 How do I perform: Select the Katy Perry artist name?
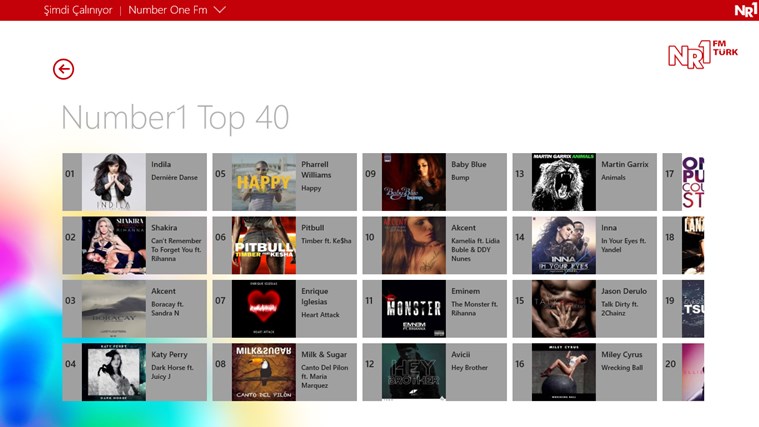click(169, 354)
